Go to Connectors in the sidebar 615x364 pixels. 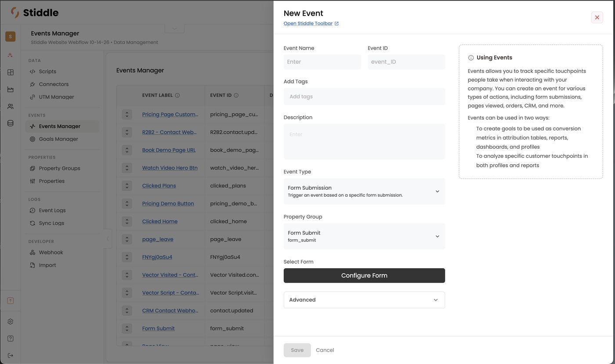(54, 84)
